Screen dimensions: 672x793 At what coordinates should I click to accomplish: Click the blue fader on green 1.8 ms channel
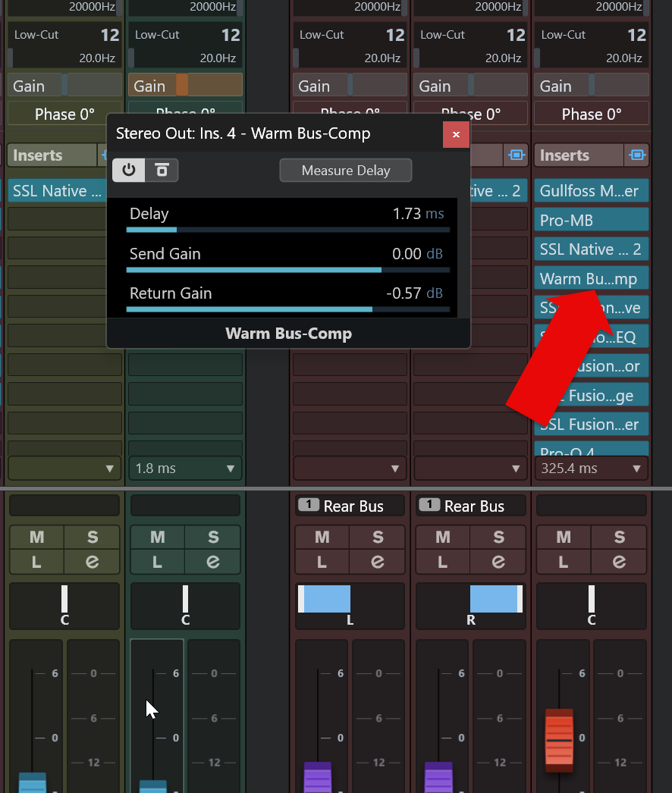(x=152, y=786)
